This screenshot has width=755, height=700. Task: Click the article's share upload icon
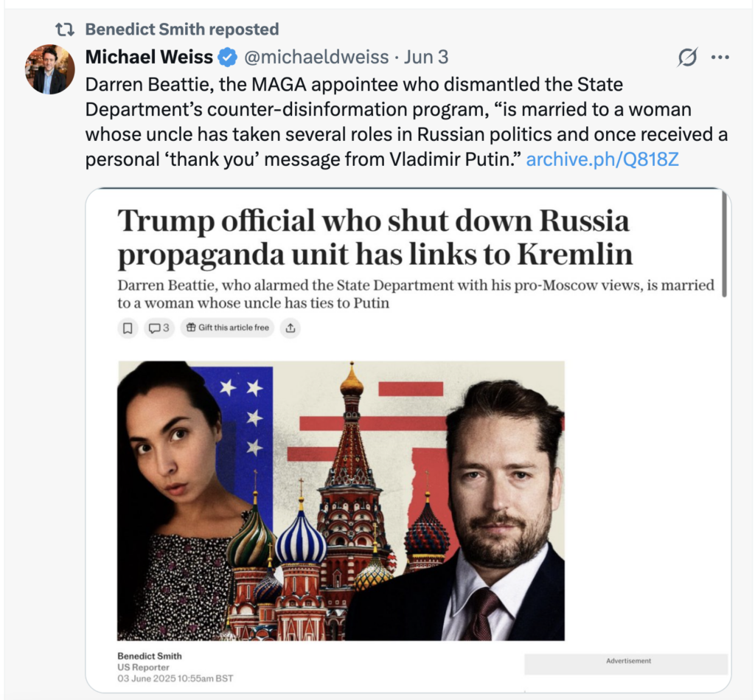click(x=290, y=328)
